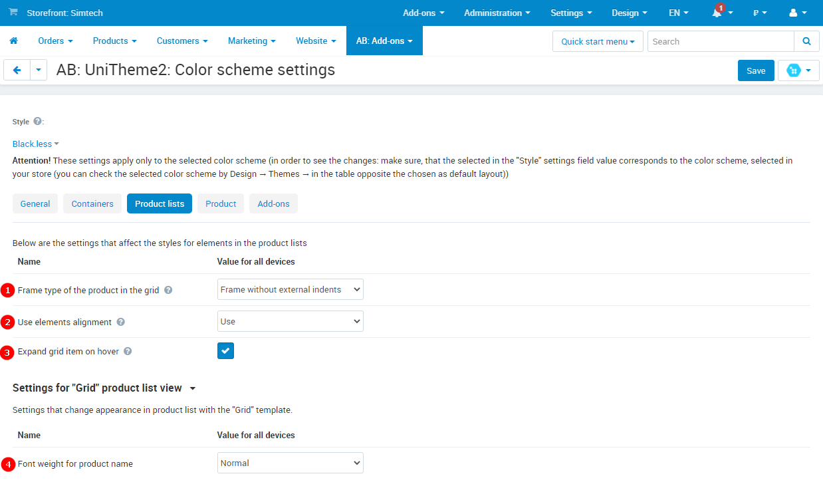The width and height of the screenshot is (823, 504).
Task: Click the back arrow button
Action: click(x=17, y=70)
